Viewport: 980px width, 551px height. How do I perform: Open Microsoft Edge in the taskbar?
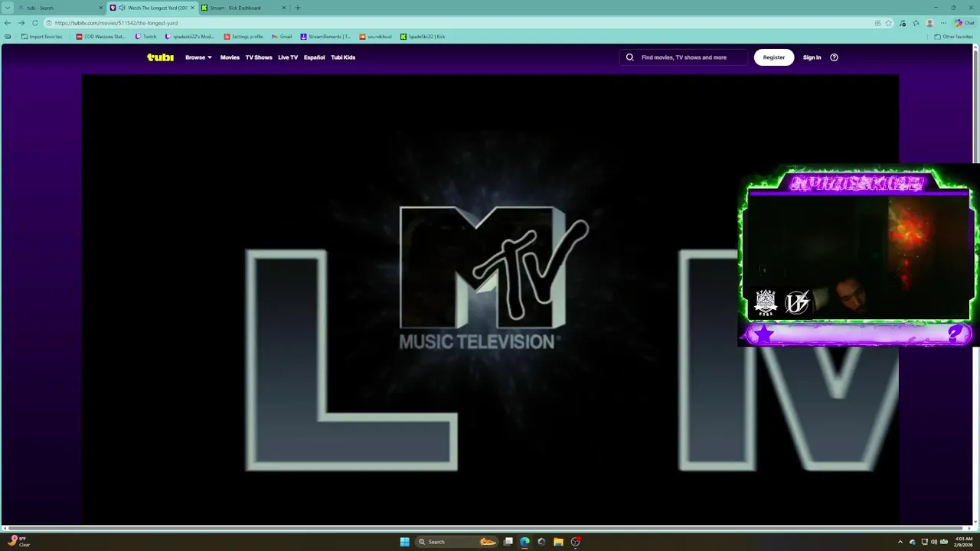524,542
